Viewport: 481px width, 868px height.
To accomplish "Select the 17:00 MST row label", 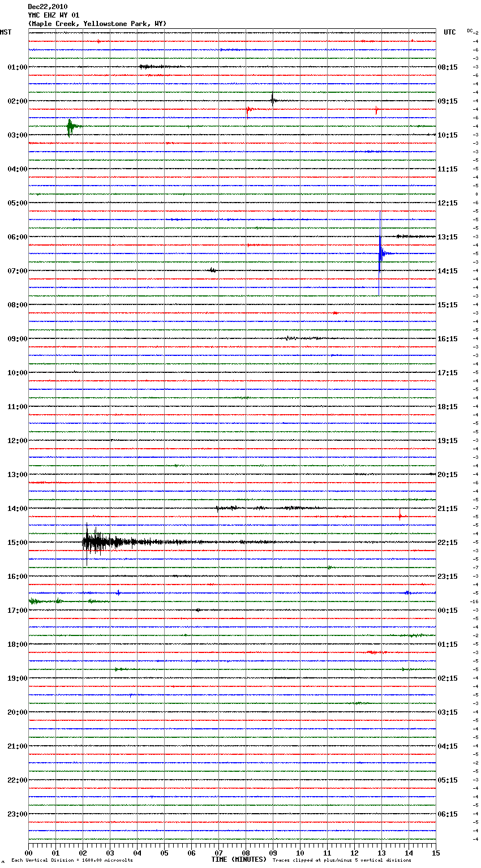I will click(17, 611).
